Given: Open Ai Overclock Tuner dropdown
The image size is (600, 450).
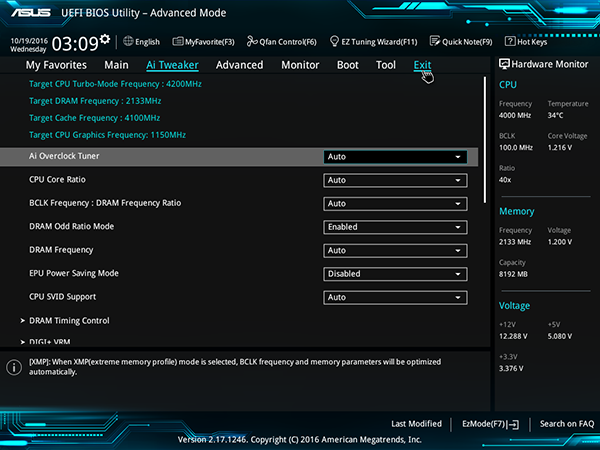Looking at the screenshot, I should [x=395, y=157].
